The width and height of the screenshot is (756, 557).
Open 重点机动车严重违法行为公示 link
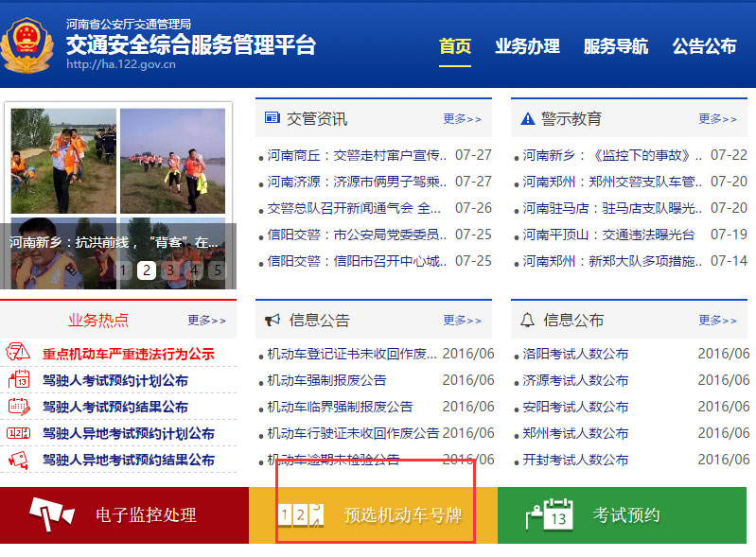coord(129,354)
